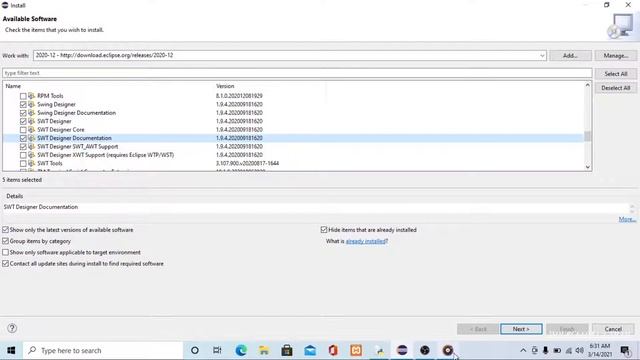Focus the type filter text field
Viewport: 640px width, 360px height.
coord(297,73)
